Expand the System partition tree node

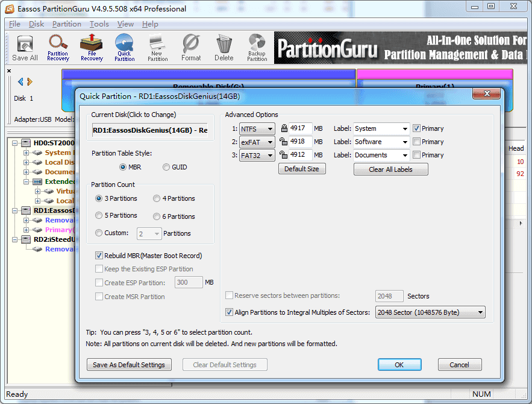tap(26, 153)
